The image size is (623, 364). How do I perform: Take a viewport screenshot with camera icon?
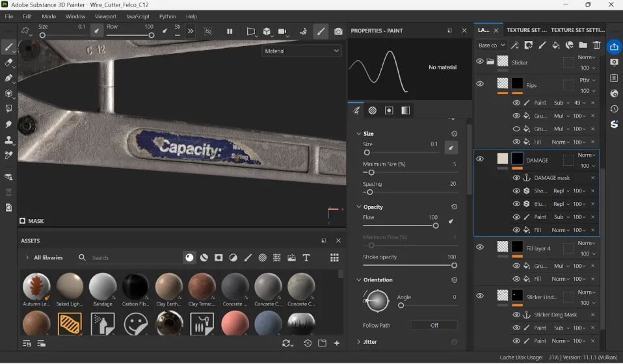tap(338, 31)
